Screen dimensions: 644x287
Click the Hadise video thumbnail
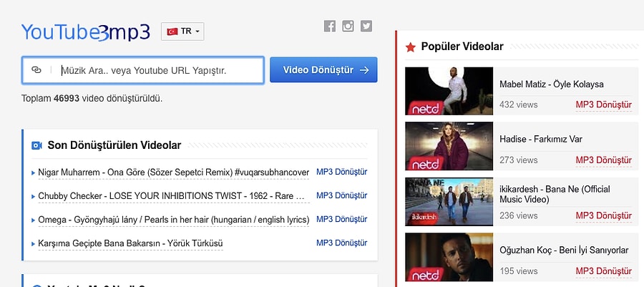click(x=449, y=146)
